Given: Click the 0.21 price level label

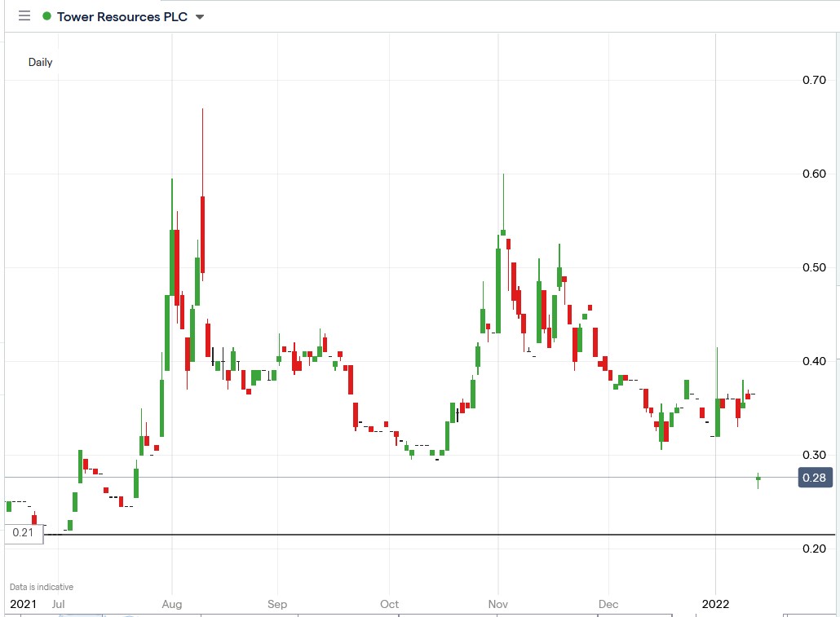Looking at the screenshot, I should coord(23,533).
